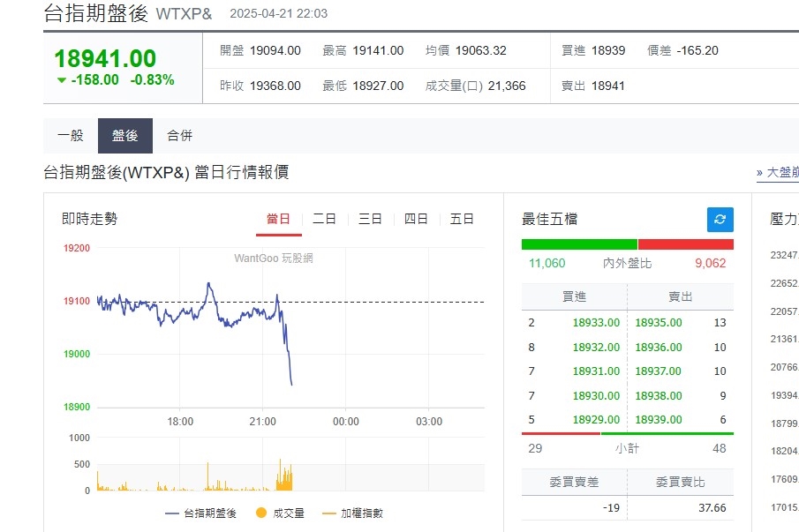Click the best ask price 18935.00
The image size is (799, 532).
click(658, 323)
